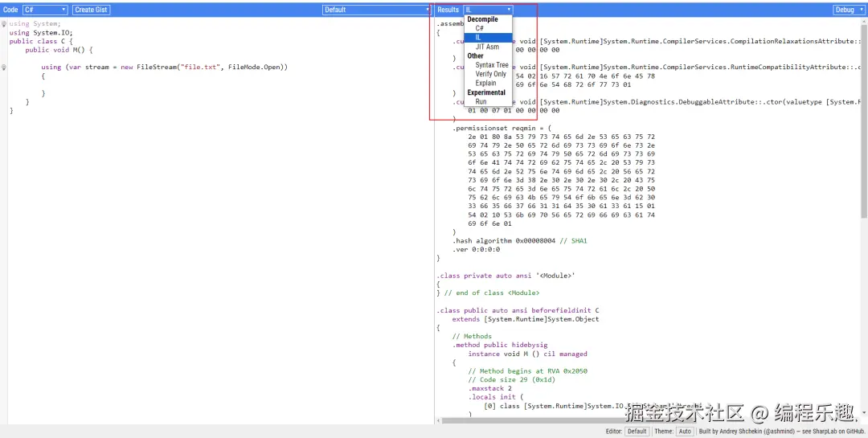Choose C# under Decompile
The image size is (868, 438).
click(x=489, y=28)
